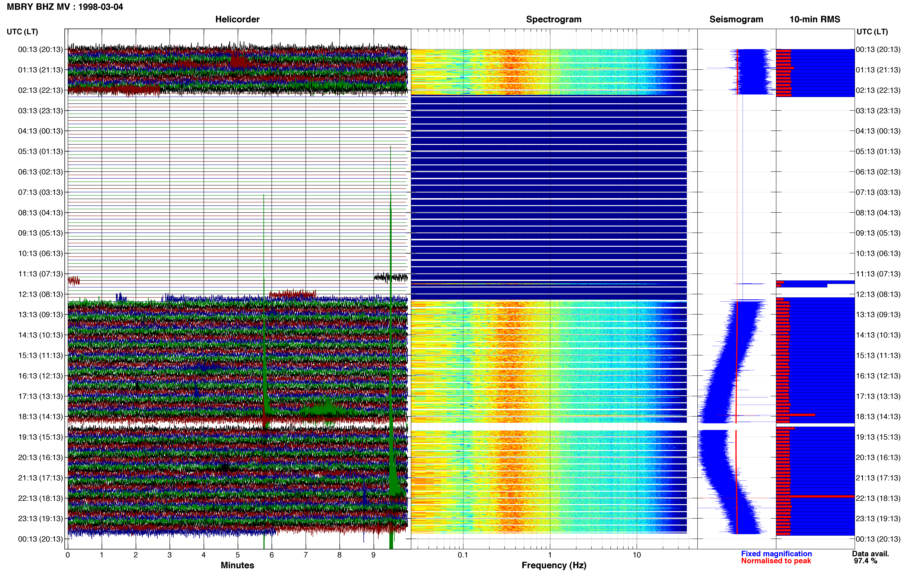Click the red 'Normalised to peak' legend text
The width and height of the screenshot is (924, 578).
(776, 561)
